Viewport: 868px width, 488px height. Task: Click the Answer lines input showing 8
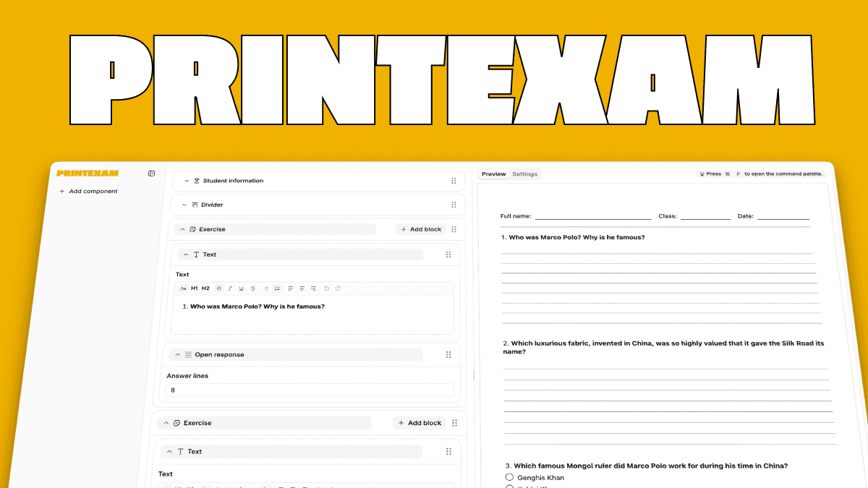[310, 390]
